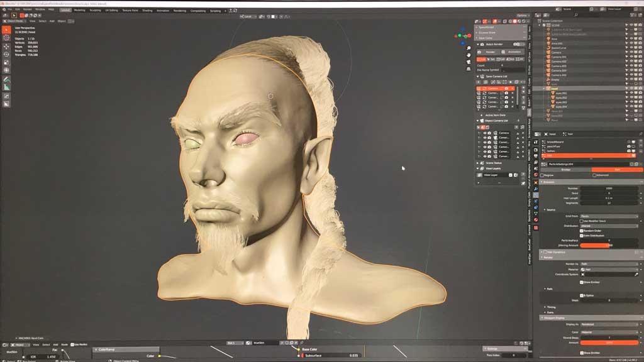Select the Measure tool
The height and width of the screenshot is (362, 644).
[6, 87]
